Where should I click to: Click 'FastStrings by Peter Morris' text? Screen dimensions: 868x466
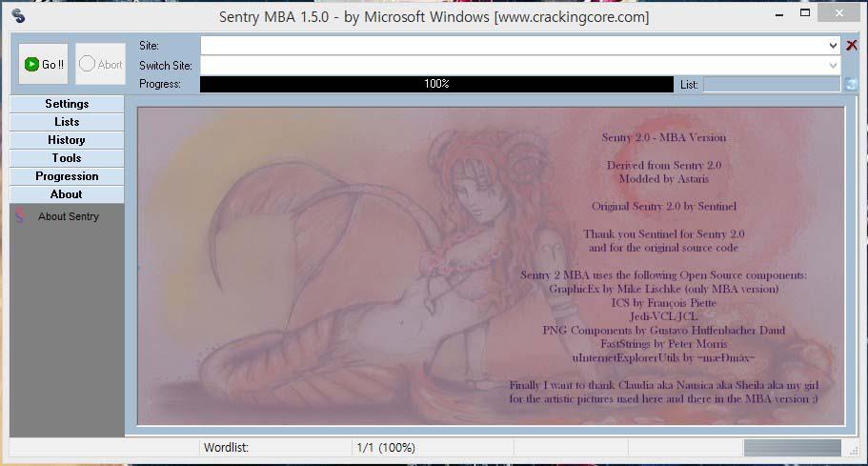664,344
